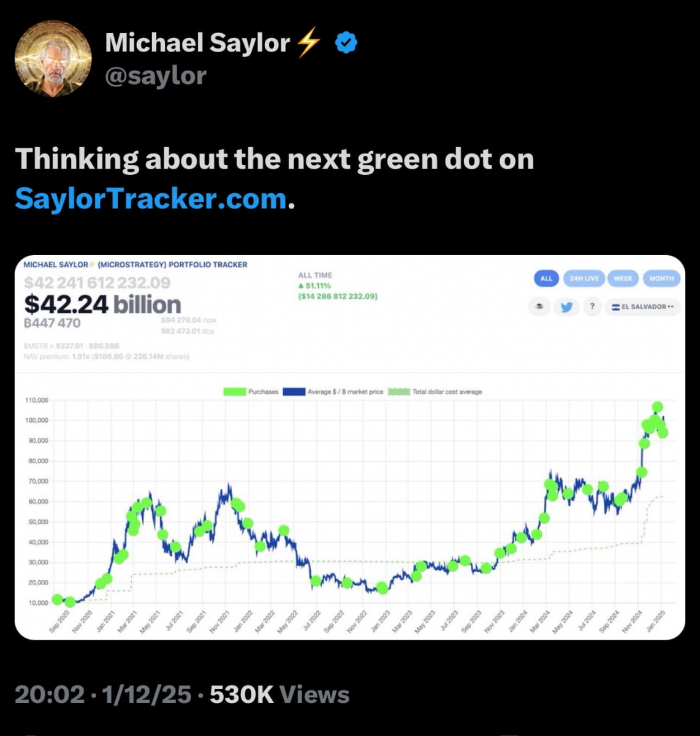Click the @saylor handle
The width and height of the screenshot is (700, 736).
156,76
